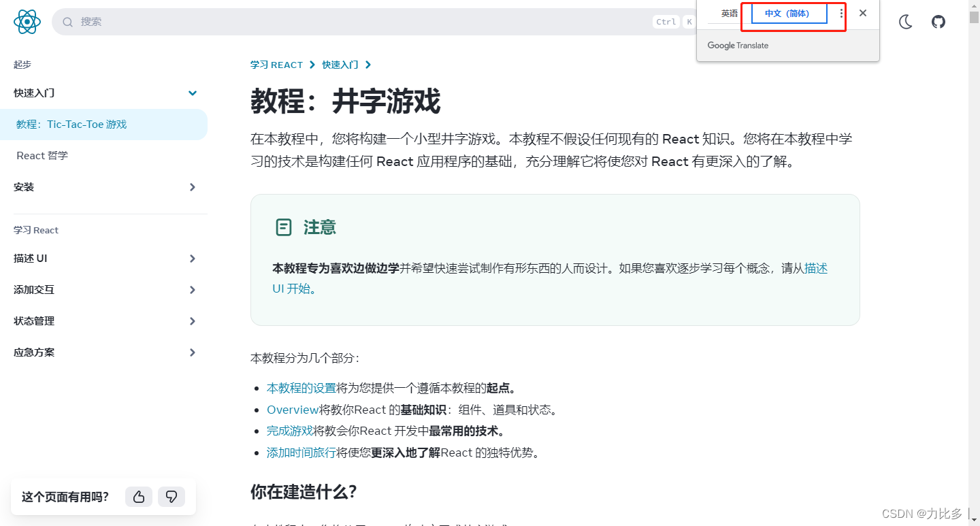The height and width of the screenshot is (526, 980).
Task: Open the Overview link
Action: point(293,410)
